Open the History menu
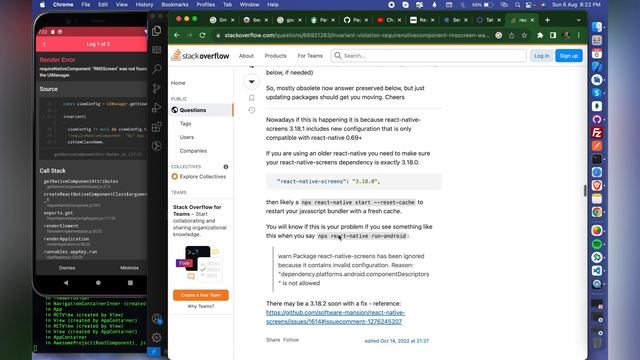The height and width of the screenshot is (360, 640). click(144, 5)
